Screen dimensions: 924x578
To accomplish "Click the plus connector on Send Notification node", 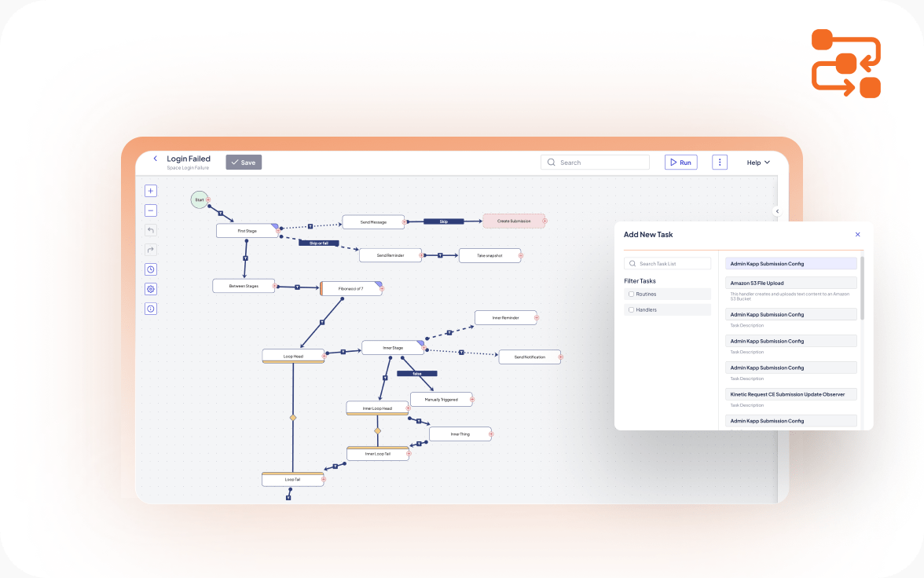I will [x=560, y=357].
